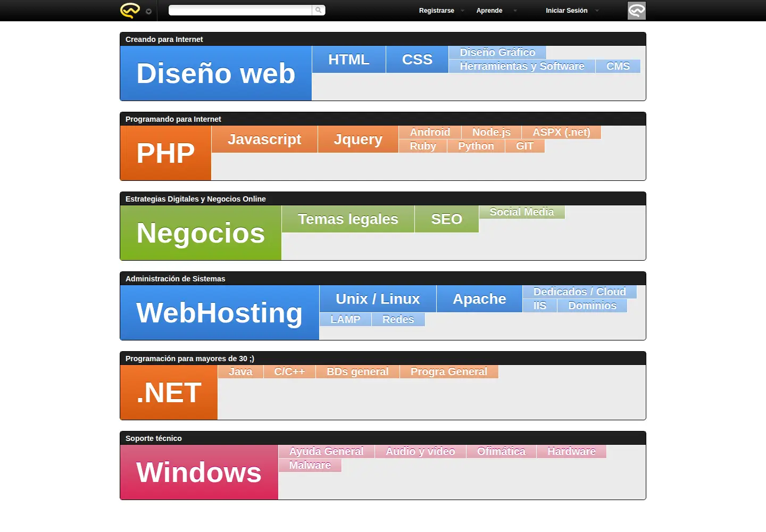
Task: Select the CSS forum tile
Action: pos(418,60)
